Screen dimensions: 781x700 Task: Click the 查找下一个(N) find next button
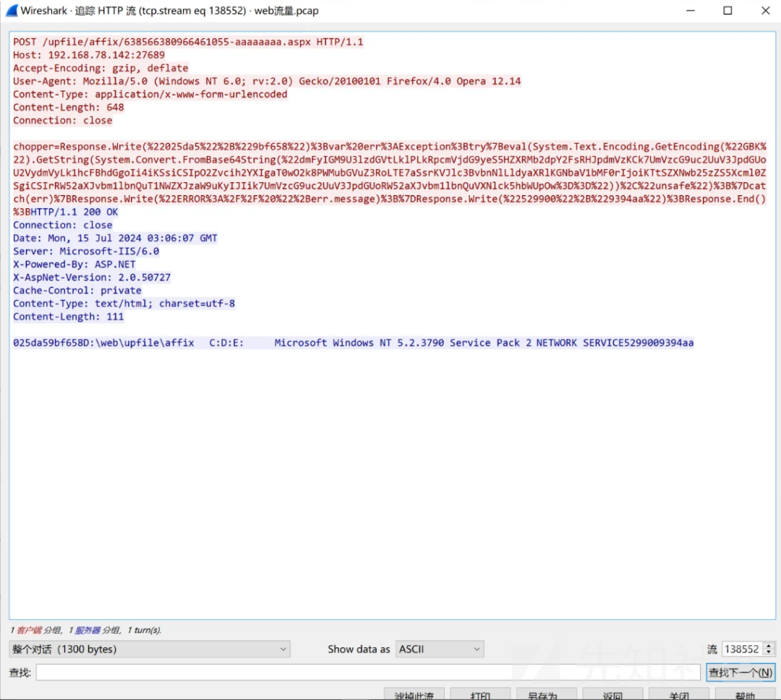click(x=741, y=673)
